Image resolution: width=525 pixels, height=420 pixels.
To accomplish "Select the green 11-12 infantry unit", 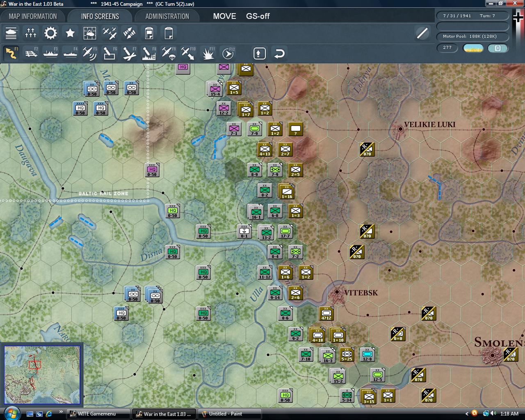I will point(265,272).
